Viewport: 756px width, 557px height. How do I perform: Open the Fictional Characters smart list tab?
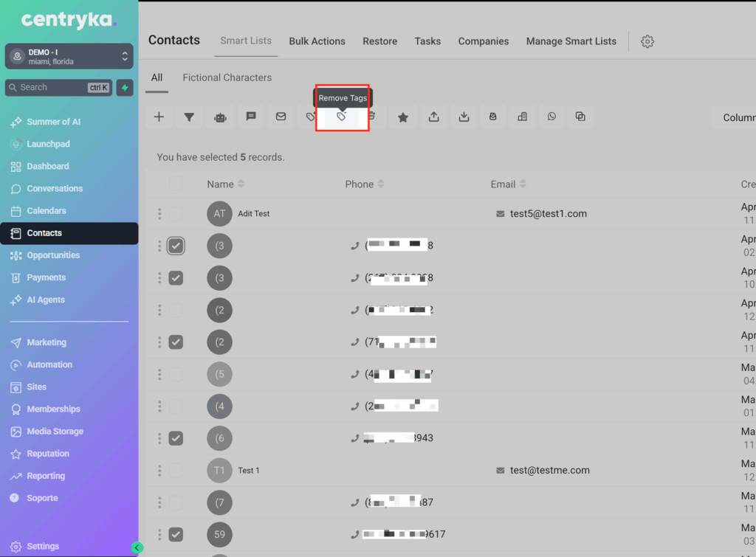[227, 77]
